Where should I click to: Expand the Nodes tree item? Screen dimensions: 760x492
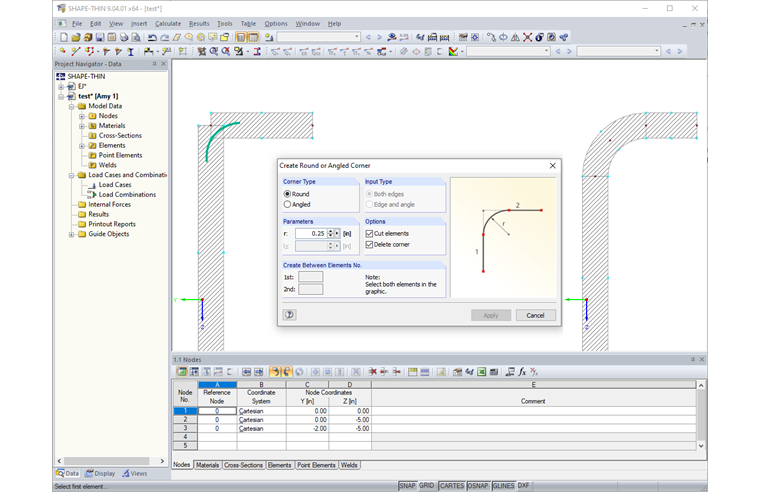(81, 116)
